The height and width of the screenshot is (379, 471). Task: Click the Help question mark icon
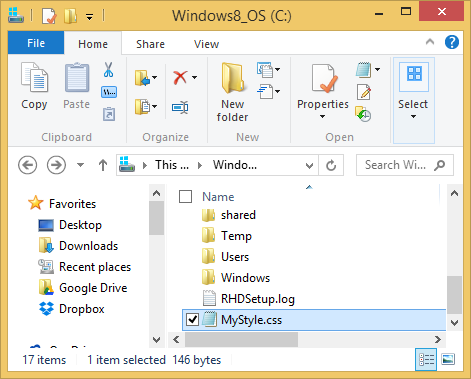[x=452, y=42]
